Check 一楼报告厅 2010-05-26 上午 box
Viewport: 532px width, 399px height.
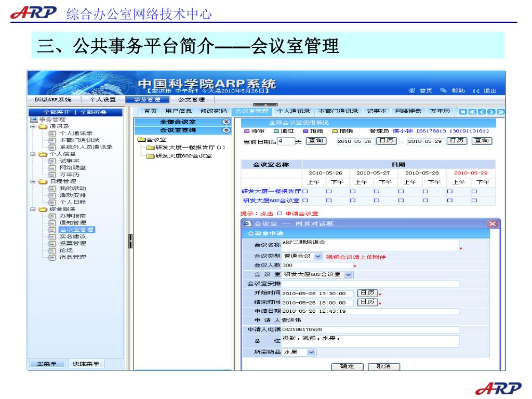[x=304, y=191]
